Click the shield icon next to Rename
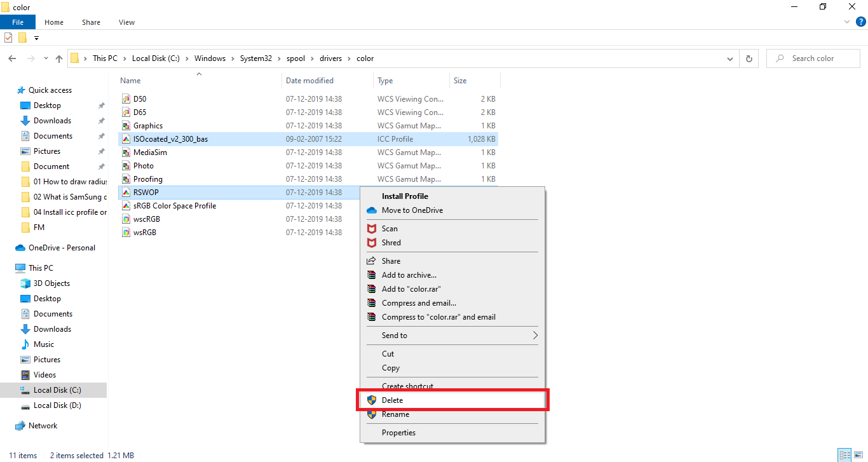The height and width of the screenshot is (462, 868). 372,414
